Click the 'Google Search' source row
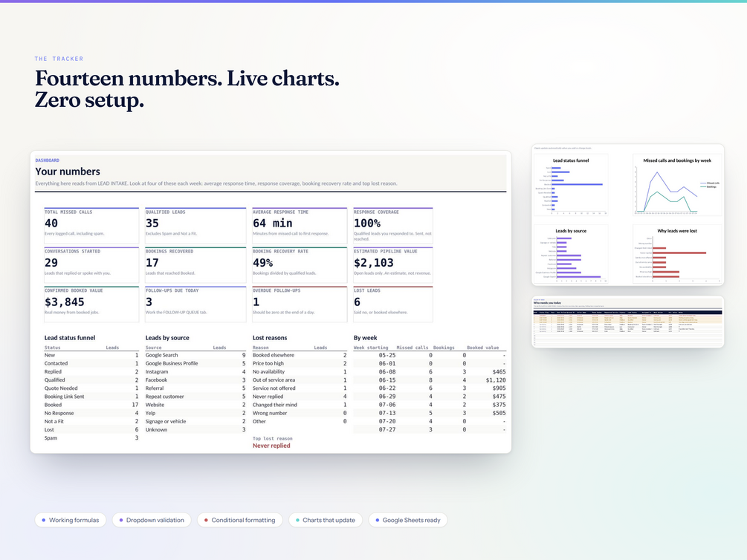The height and width of the screenshot is (560, 747). (x=195, y=355)
